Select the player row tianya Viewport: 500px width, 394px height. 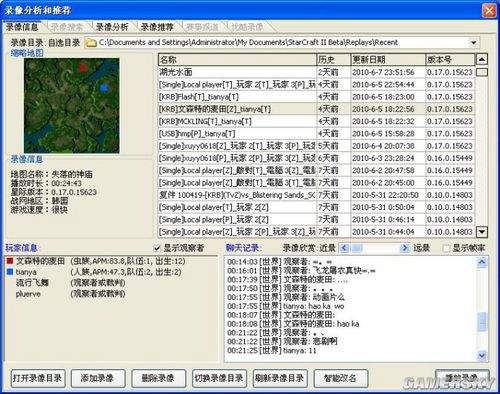[111, 272]
